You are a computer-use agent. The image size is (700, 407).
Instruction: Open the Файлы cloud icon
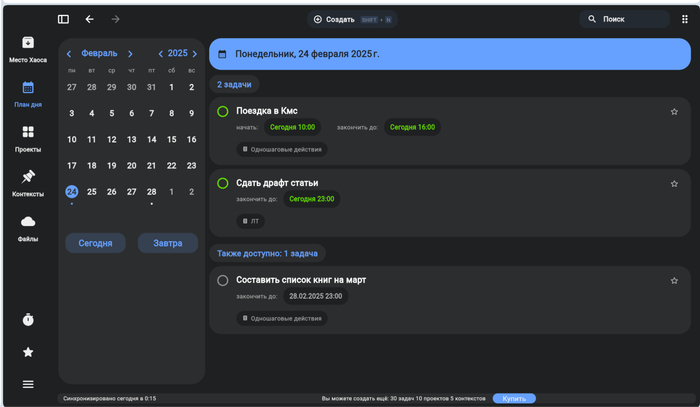[x=28, y=222]
